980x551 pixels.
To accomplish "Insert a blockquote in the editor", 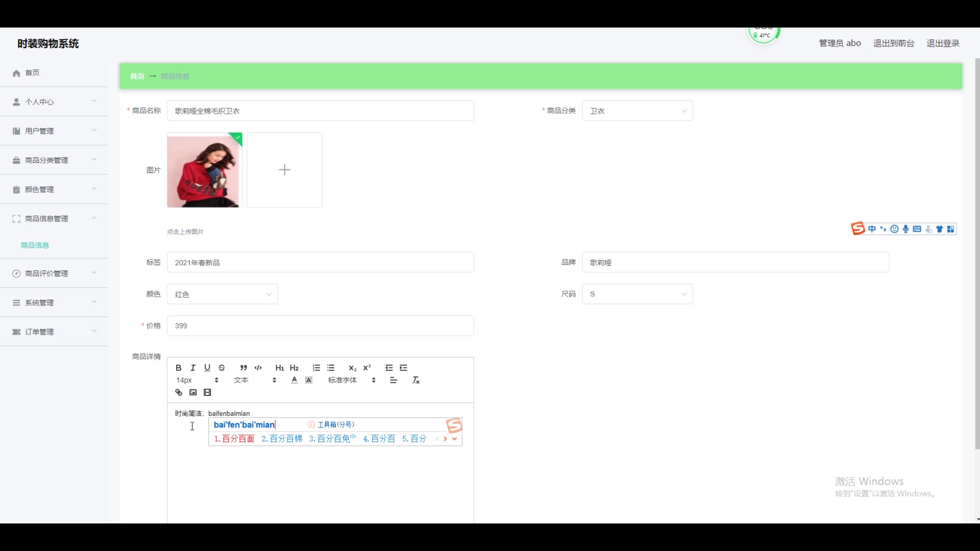I will click(243, 368).
